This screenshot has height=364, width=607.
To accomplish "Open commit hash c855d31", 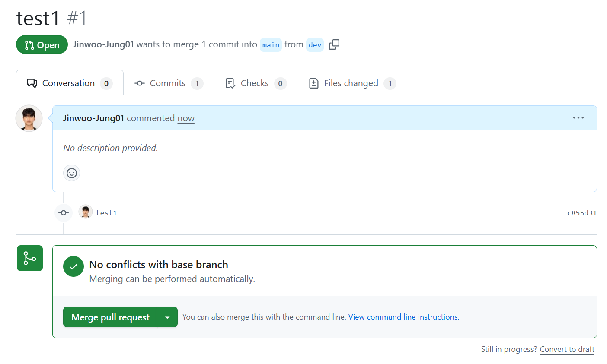I will [x=582, y=213].
